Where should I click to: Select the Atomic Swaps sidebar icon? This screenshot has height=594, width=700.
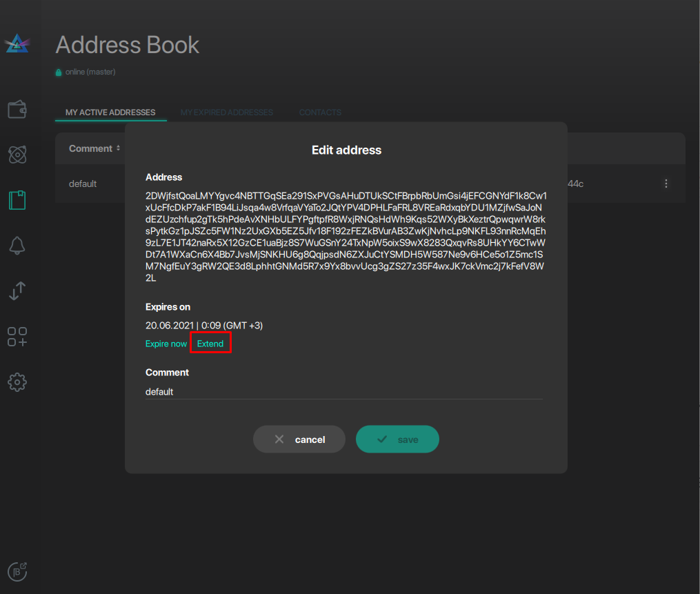pos(17,155)
